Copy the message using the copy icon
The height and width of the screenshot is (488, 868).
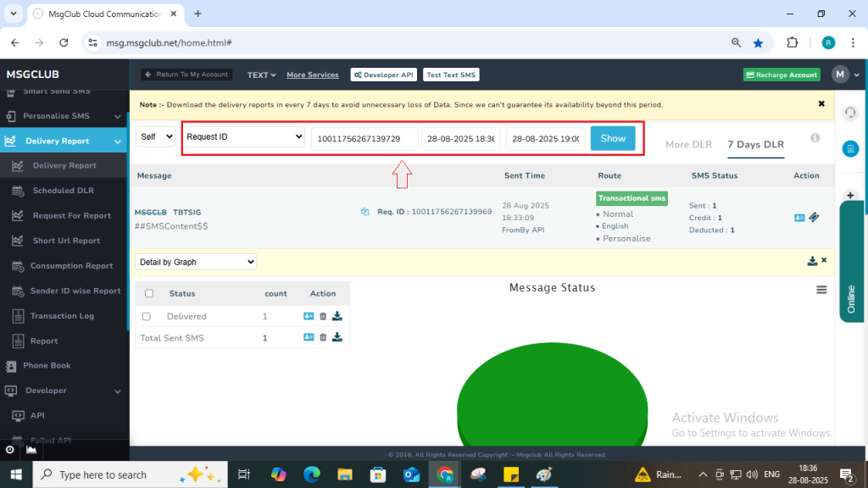(364, 212)
